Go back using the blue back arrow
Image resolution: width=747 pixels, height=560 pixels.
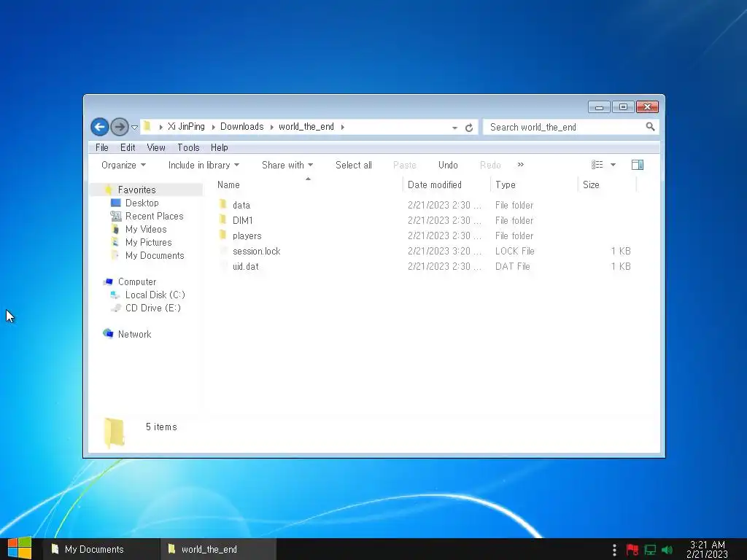point(99,127)
